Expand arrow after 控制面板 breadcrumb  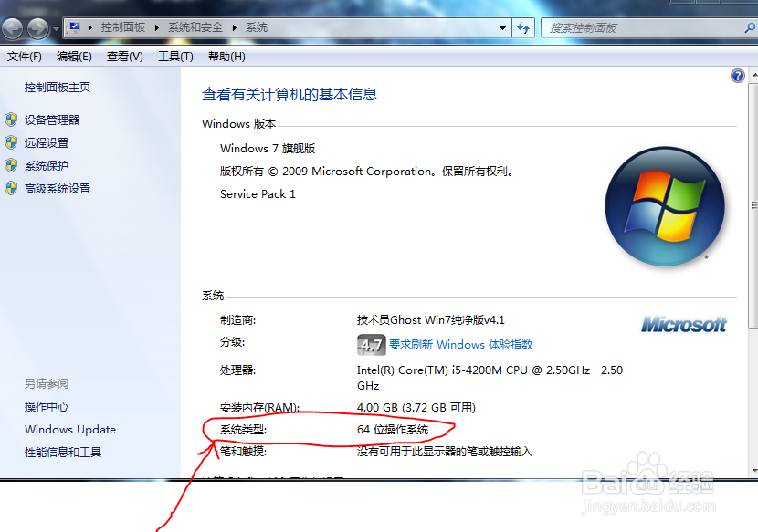point(157,28)
